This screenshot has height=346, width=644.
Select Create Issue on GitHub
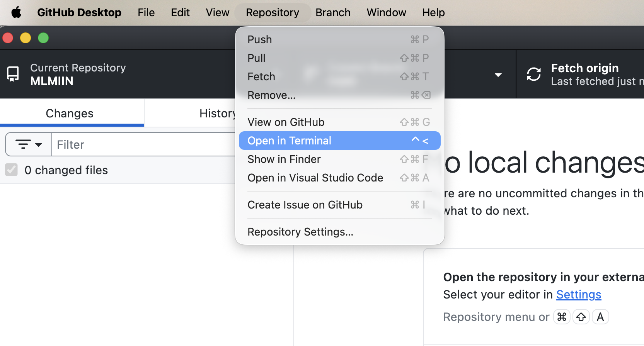[305, 205]
